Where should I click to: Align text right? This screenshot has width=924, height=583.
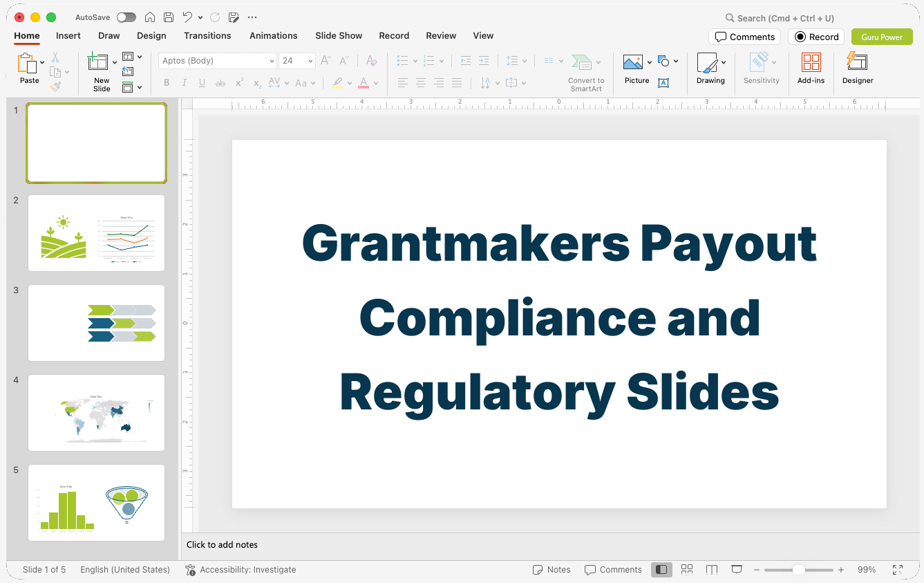(439, 83)
